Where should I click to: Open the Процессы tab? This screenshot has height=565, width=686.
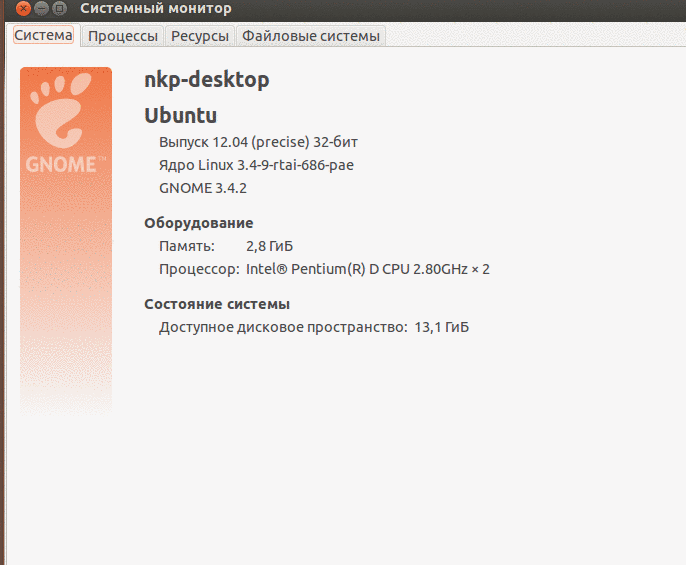[123, 36]
